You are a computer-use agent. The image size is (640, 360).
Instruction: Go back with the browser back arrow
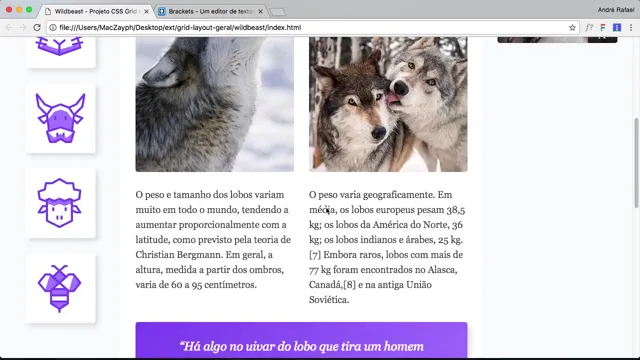pos(9,27)
